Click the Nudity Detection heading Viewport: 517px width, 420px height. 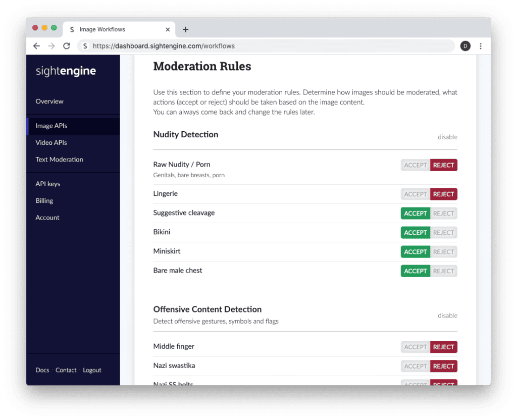pyautogui.click(x=186, y=134)
